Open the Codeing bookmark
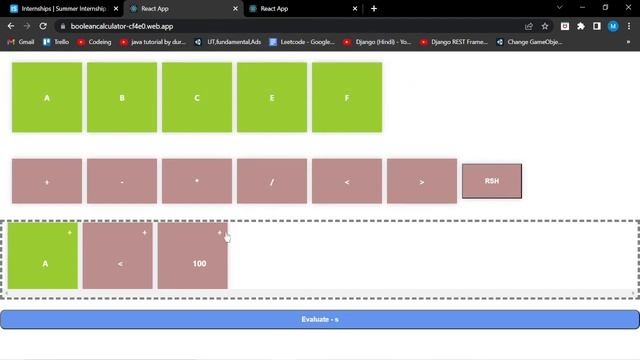The width and height of the screenshot is (640, 360). click(94, 42)
